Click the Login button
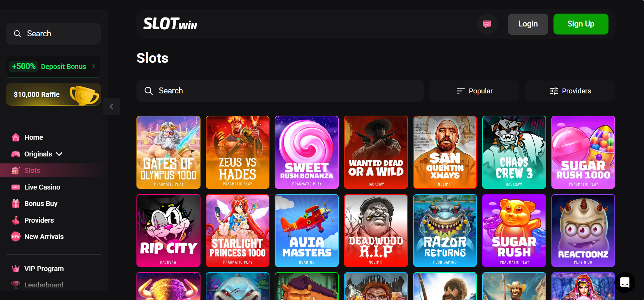 [x=528, y=24]
